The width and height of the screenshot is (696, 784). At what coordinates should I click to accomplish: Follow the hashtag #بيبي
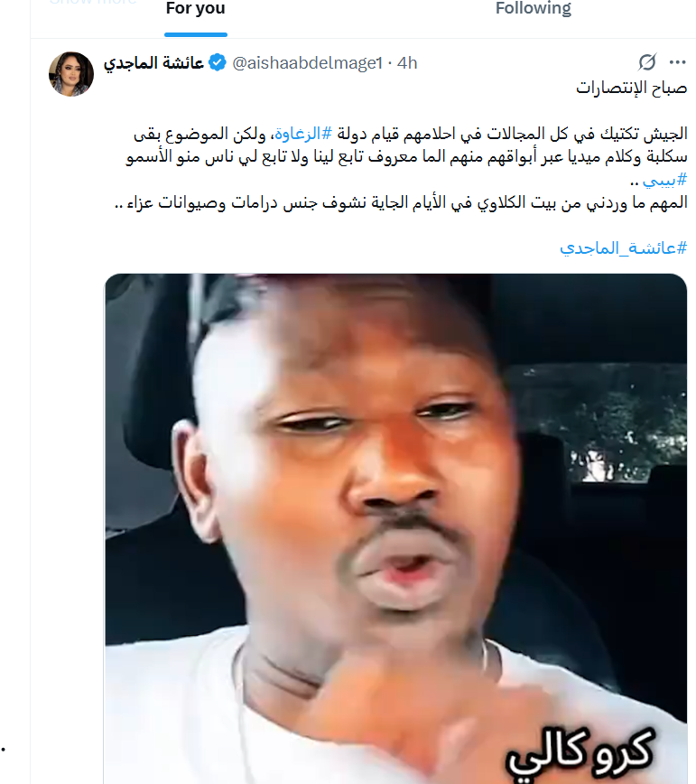[x=665, y=180]
